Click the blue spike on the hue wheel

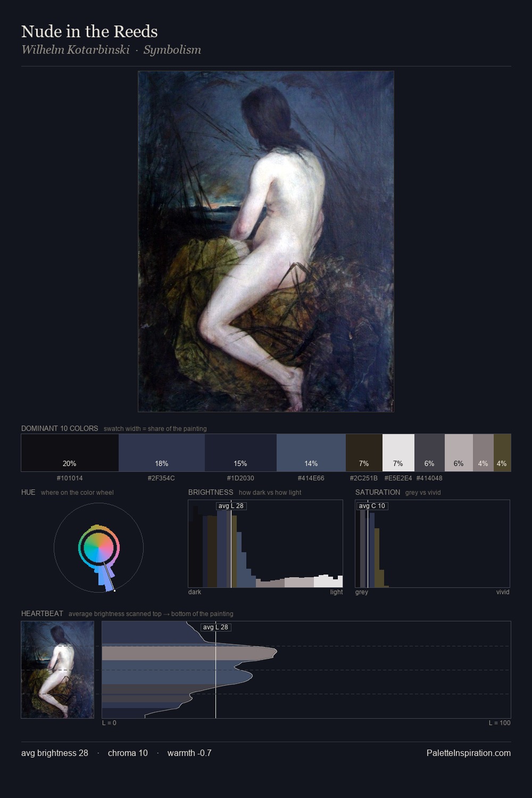[x=106, y=579]
